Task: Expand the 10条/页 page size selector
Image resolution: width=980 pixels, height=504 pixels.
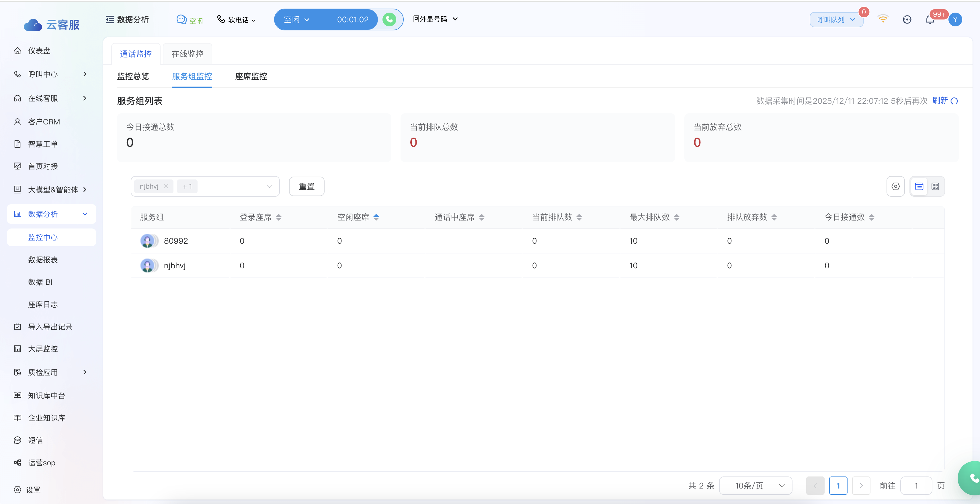Action: [x=756, y=486]
